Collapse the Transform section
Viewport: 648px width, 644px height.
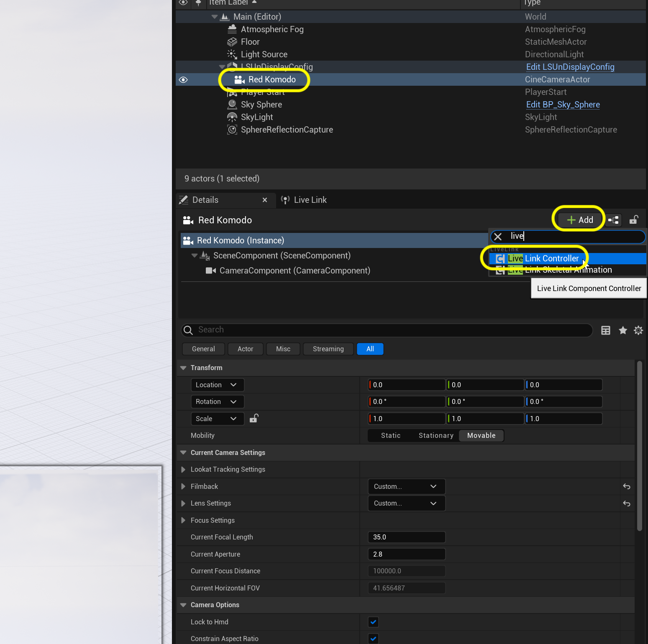(x=183, y=368)
